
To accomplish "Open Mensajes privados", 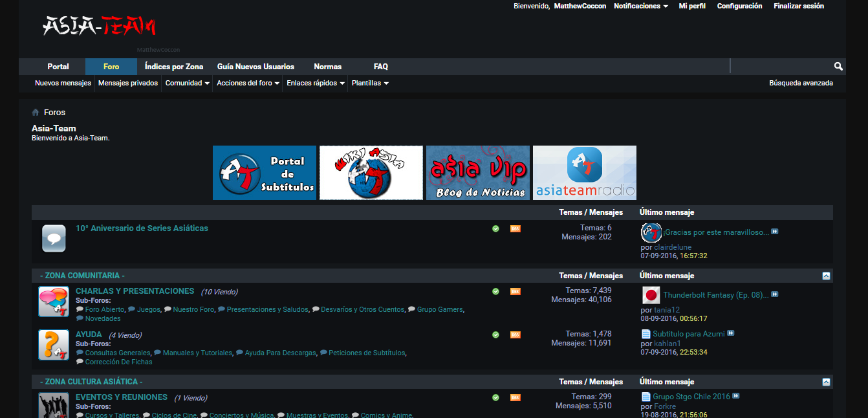I will tap(128, 83).
